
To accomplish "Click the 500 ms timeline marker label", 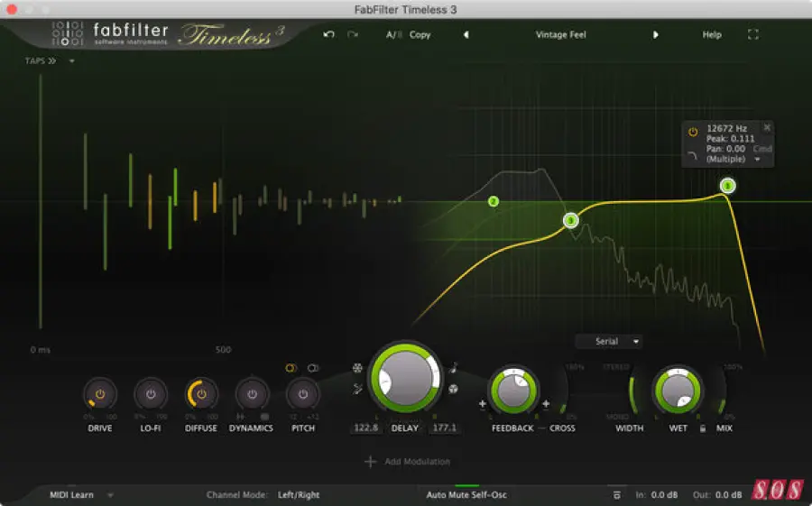I will 223,350.
